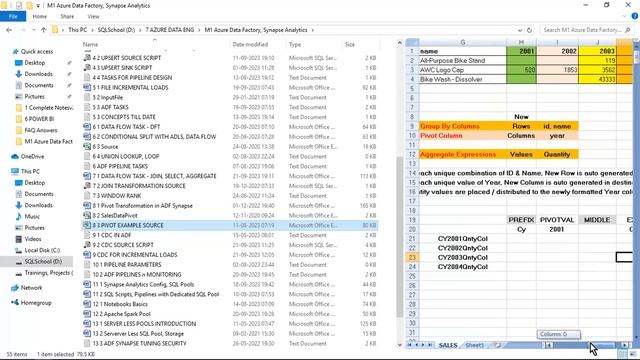Screen dimensions: 640x360
Task: Open the File tab in Explorer ribbon
Action: (13, 16)
